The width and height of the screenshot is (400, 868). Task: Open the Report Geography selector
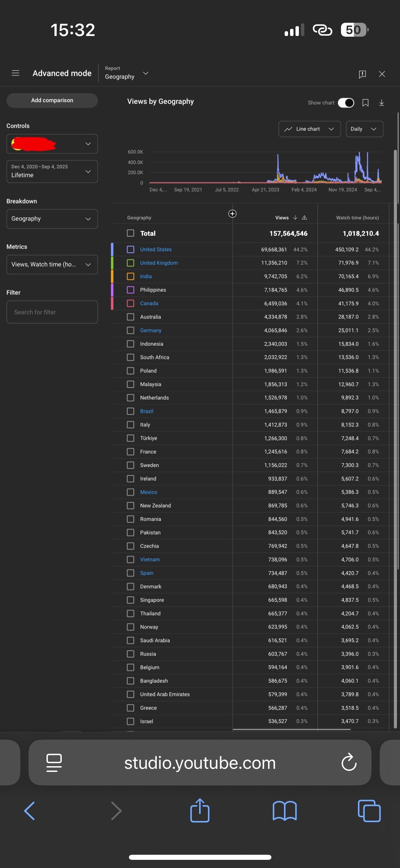126,73
